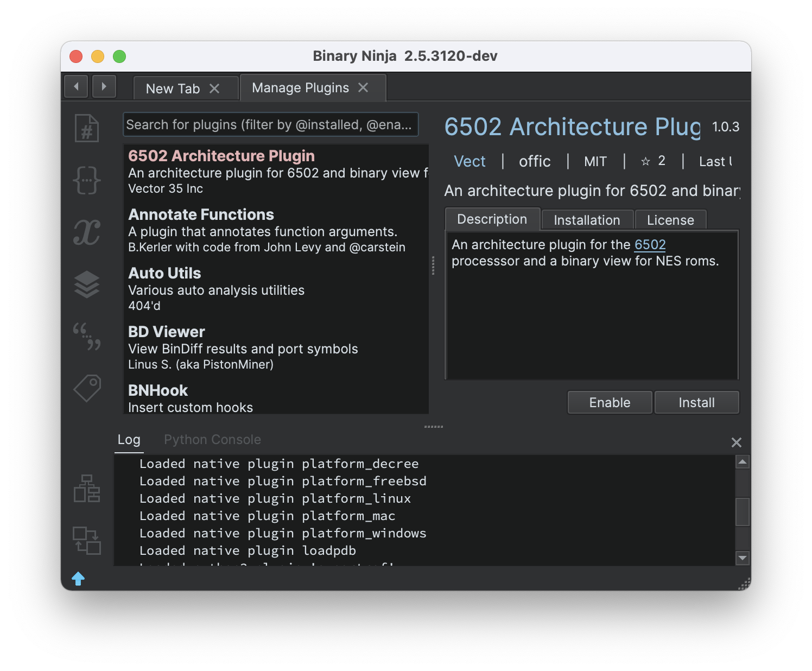
Task: Click the 'platform_freebsd' log line
Action: (283, 481)
